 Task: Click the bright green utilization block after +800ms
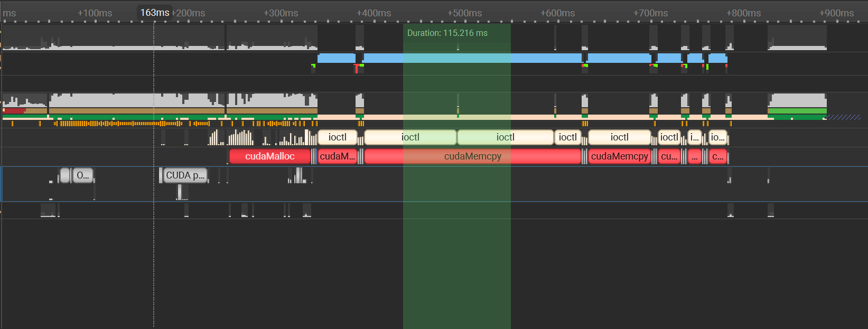point(797,111)
